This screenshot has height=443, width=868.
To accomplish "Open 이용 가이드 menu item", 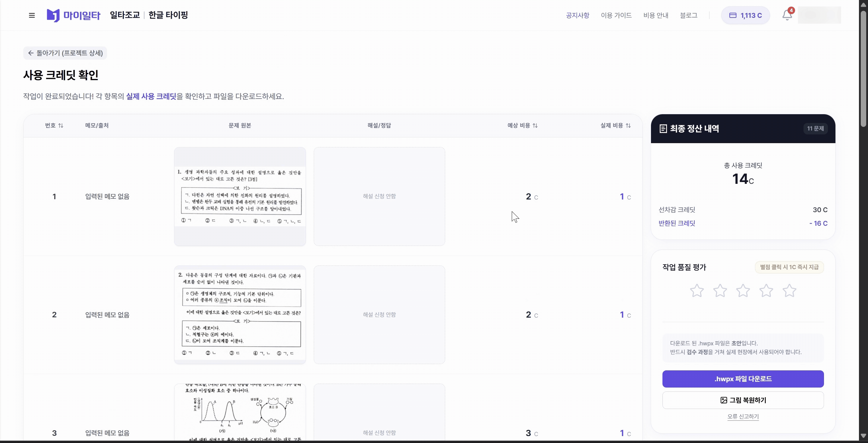I will 616,15.
